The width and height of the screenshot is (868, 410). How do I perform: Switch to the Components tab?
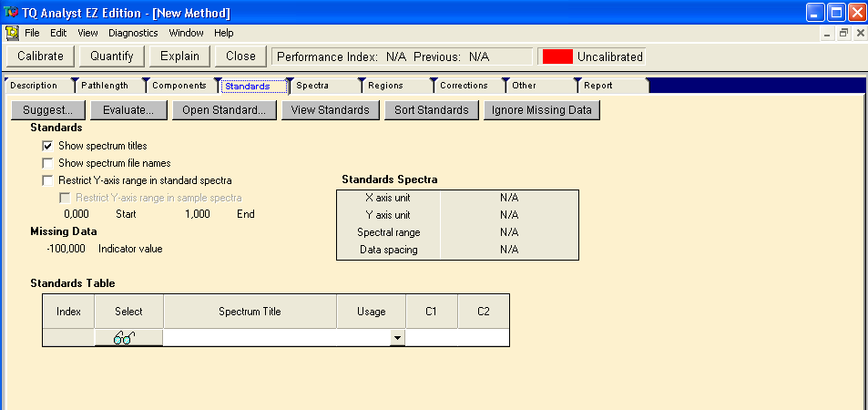point(179,86)
